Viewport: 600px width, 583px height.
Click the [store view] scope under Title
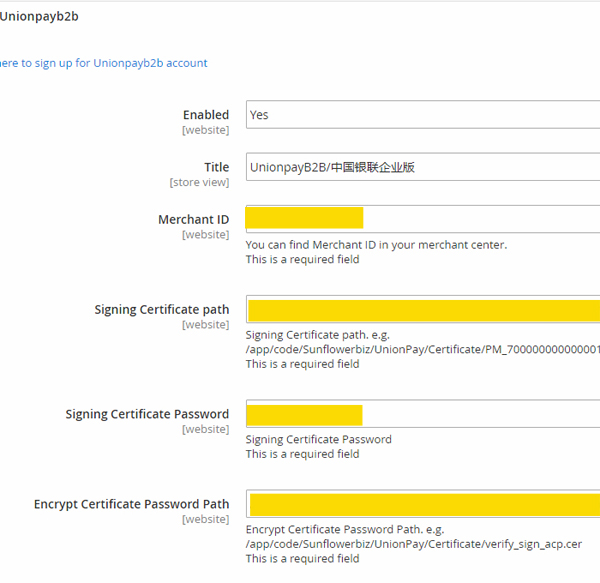(199, 182)
